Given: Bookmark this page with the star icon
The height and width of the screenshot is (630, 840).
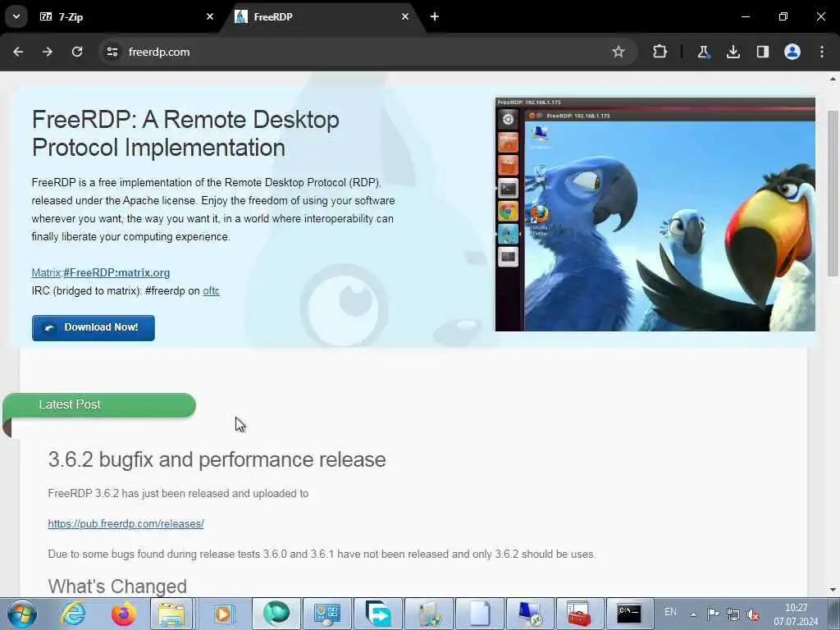Looking at the screenshot, I should coord(619,52).
